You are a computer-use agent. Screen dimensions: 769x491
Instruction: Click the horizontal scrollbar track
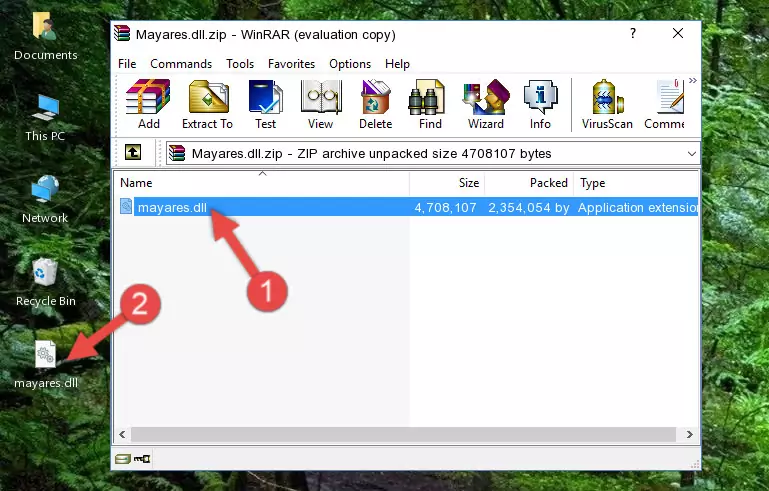403,434
